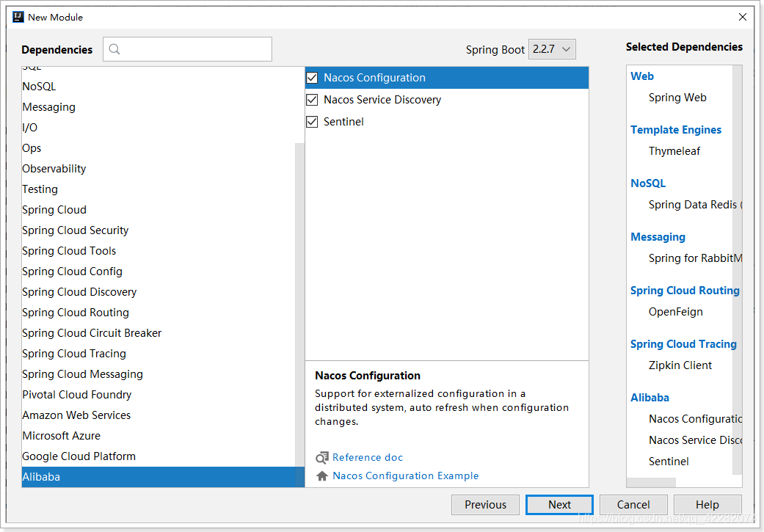Select Spring Cloud Config category
Screen dimensions: 764x532
159,272
